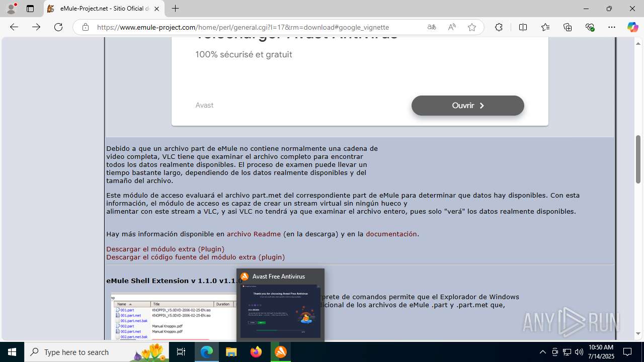Click Descargar el código fuente del módulo link
This screenshot has width=644, height=362.
point(195,257)
